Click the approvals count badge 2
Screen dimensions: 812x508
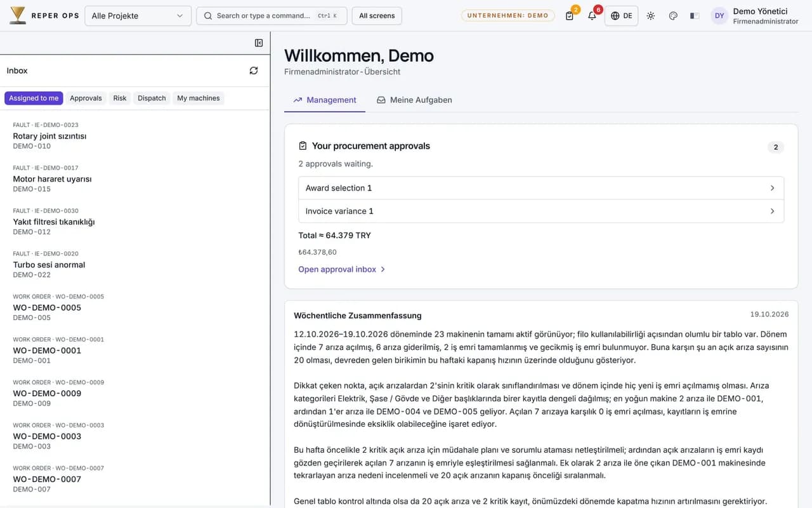[775, 147]
